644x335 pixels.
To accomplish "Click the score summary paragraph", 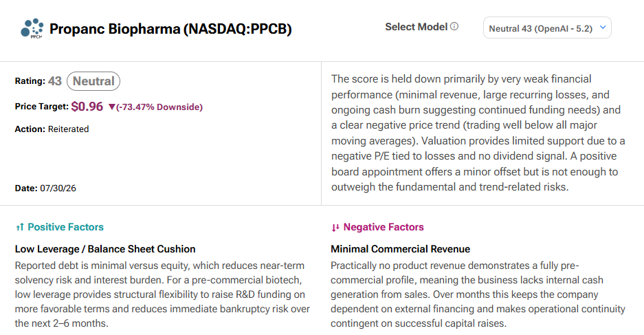I will click(x=478, y=133).
